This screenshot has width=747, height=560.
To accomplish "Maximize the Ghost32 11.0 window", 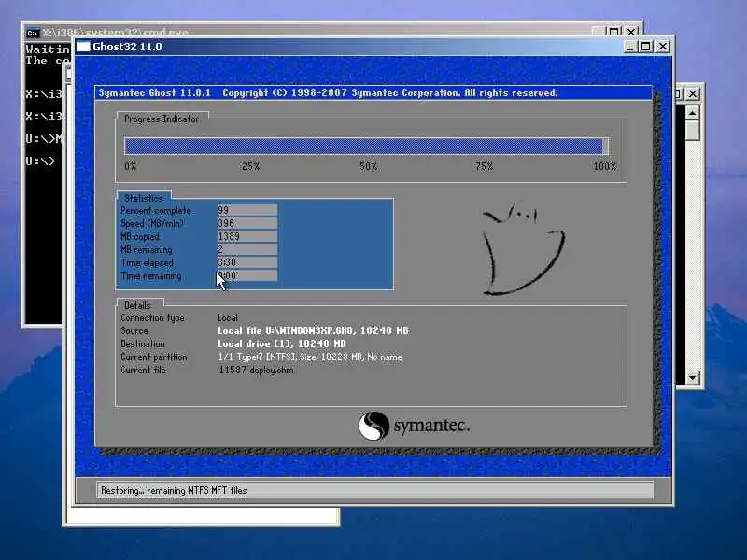I will click(646, 47).
